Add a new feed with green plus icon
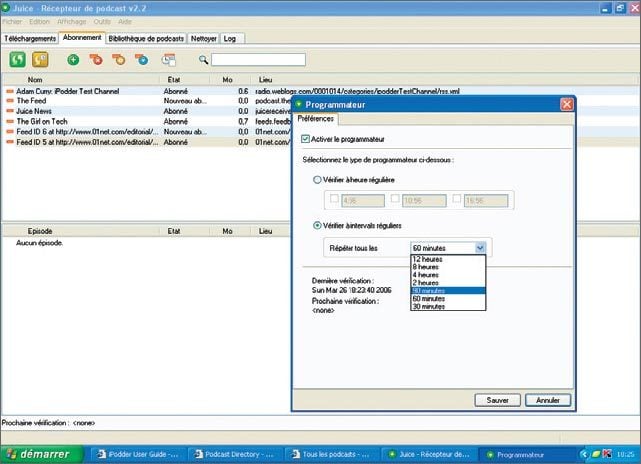The width and height of the screenshot is (641, 464). tap(73, 60)
